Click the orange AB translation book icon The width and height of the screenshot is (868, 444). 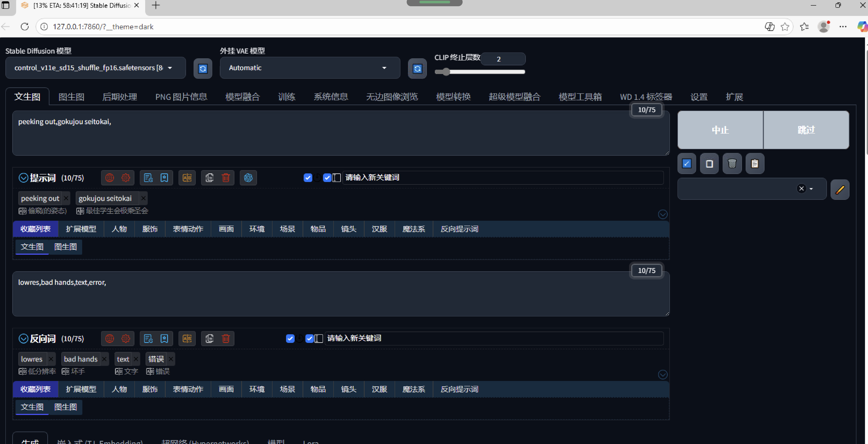pyautogui.click(x=187, y=178)
